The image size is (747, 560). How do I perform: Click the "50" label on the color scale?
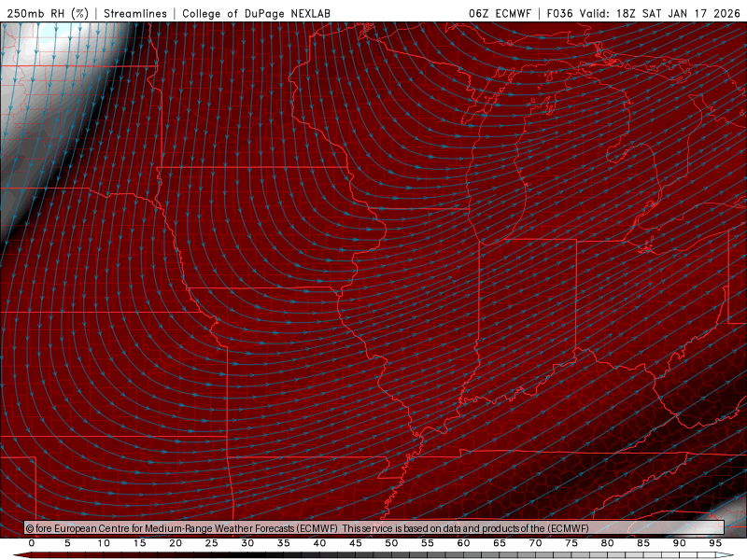[391, 543]
